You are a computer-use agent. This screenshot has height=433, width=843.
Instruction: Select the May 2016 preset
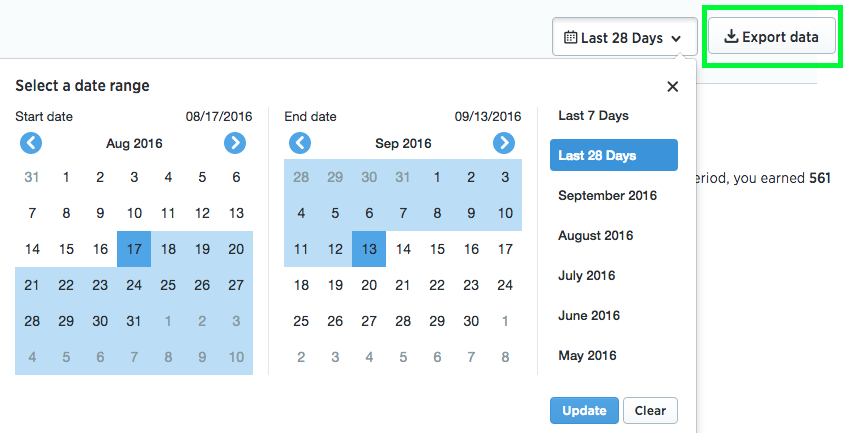pyautogui.click(x=587, y=356)
